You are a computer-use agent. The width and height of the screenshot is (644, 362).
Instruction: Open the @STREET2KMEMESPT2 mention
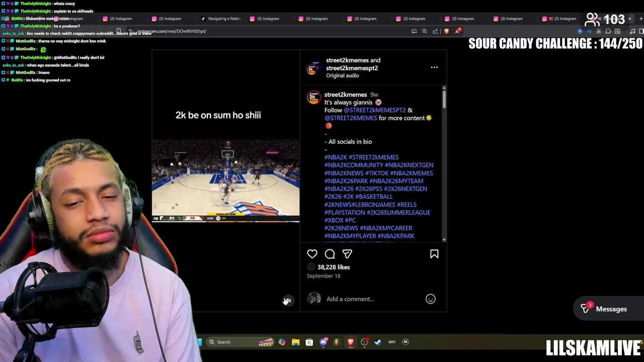pos(374,110)
